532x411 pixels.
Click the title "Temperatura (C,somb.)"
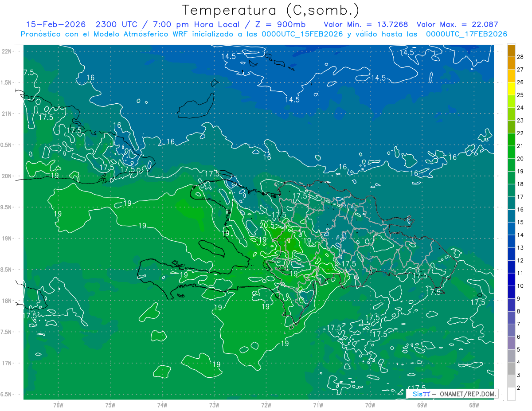pyautogui.click(x=271, y=10)
